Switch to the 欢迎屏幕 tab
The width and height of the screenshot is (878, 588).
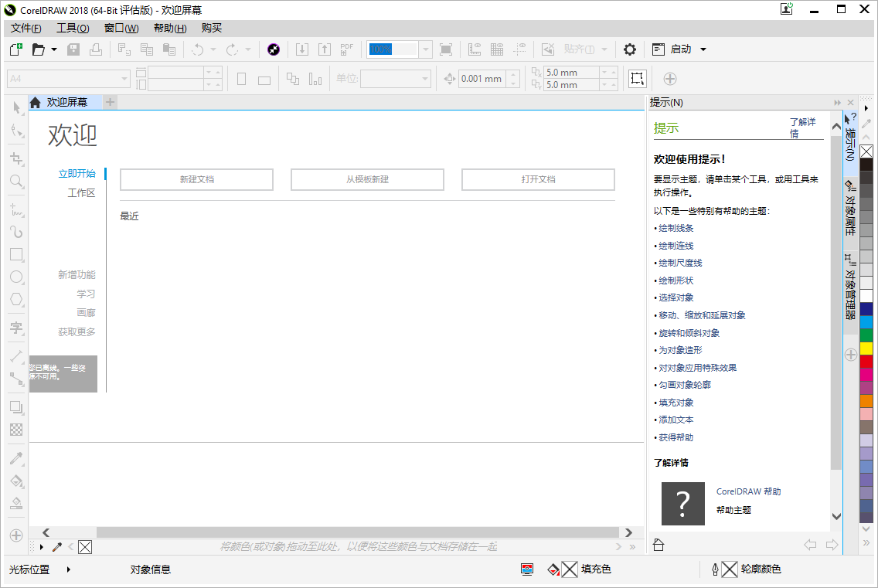click(66, 103)
